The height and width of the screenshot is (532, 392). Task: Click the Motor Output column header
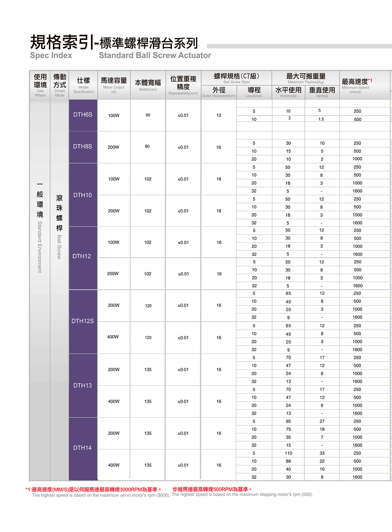click(114, 84)
